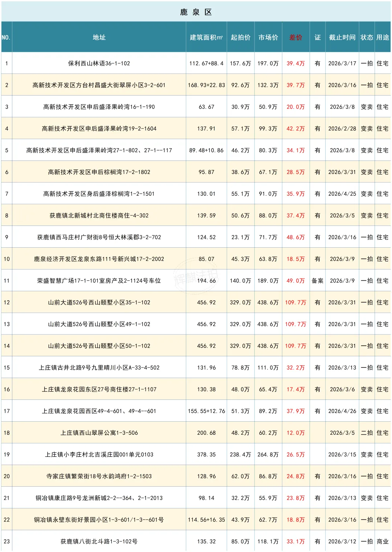The image size is (392, 552).
Task: Select deadline 2026/4/26
Action: click(x=342, y=411)
